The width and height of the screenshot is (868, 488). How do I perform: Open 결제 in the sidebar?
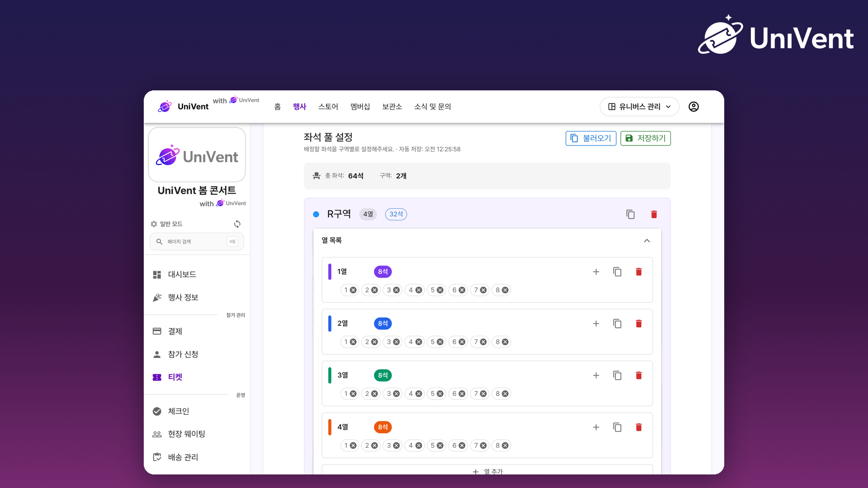coord(197,331)
